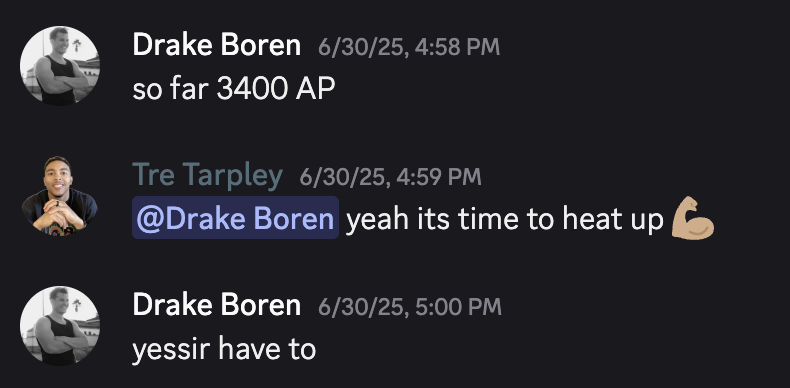Select the "yeah its time to heat up" text
Viewport: 790px width, 388px height.
tap(505, 220)
